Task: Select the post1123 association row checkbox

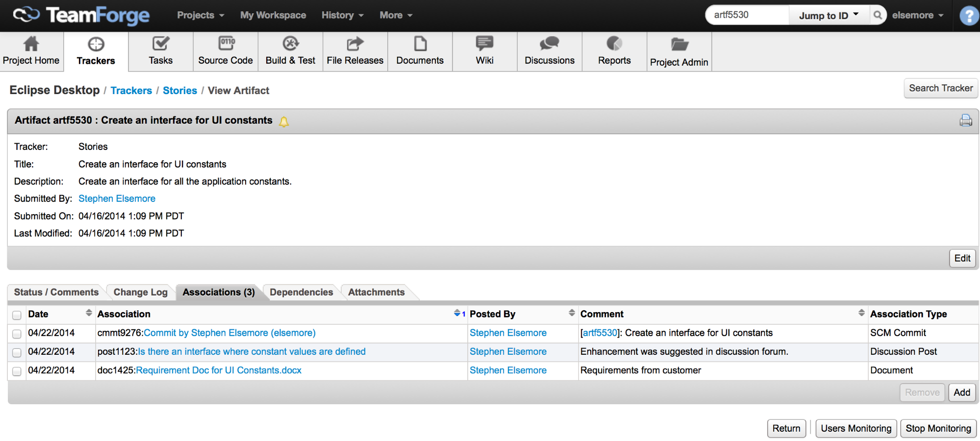Action: [17, 352]
